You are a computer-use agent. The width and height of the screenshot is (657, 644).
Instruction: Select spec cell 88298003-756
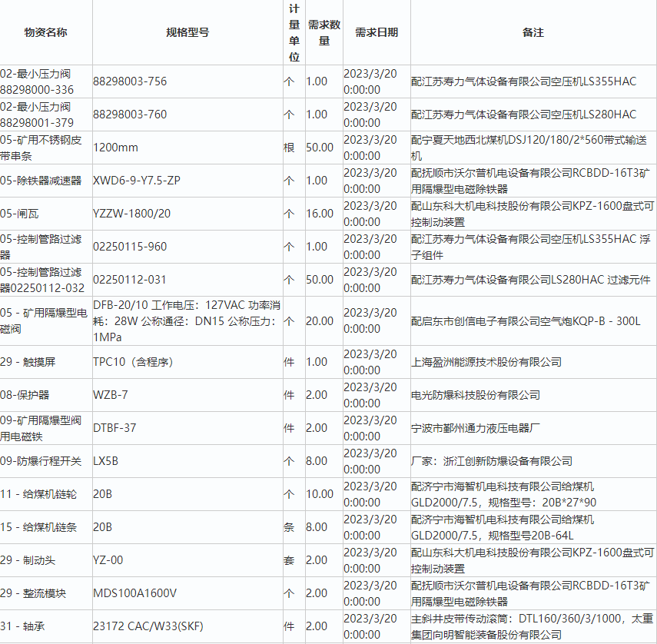[x=187, y=81]
